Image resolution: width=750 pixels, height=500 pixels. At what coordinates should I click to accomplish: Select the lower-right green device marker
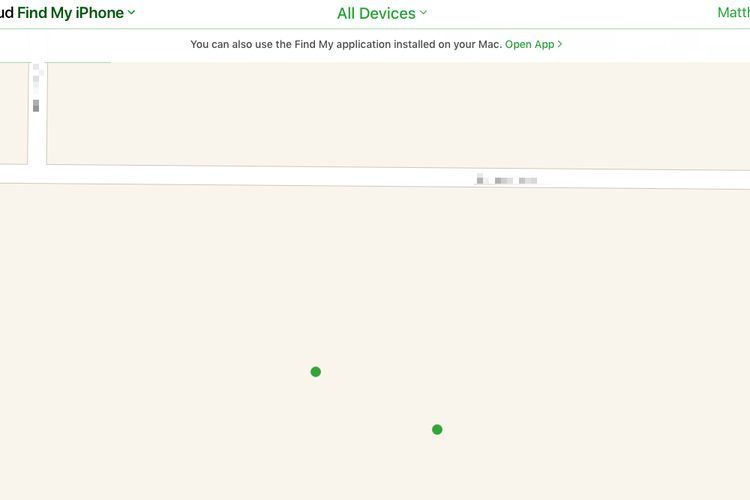click(x=437, y=430)
